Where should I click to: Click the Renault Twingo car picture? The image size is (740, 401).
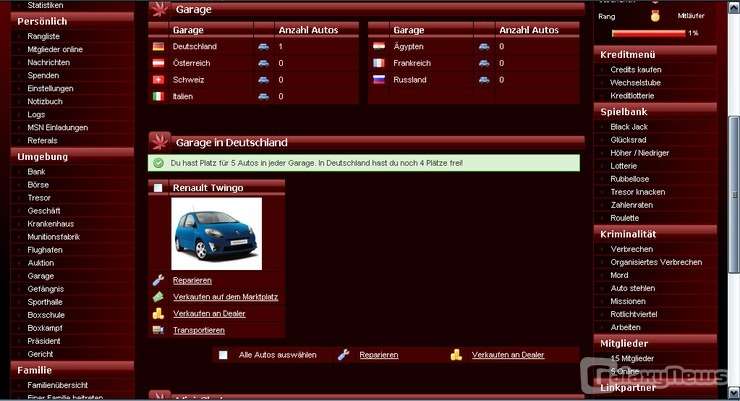pos(216,234)
